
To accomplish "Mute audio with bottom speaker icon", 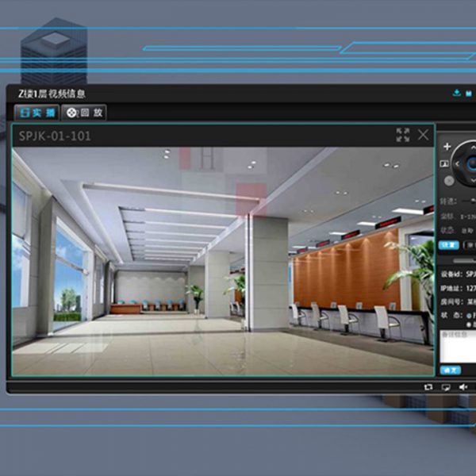I will pyautogui.click(x=463, y=386).
